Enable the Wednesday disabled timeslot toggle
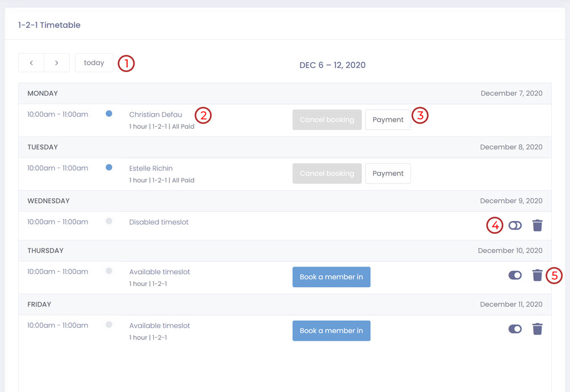This screenshot has width=570, height=392. pyautogui.click(x=515, y=225)
